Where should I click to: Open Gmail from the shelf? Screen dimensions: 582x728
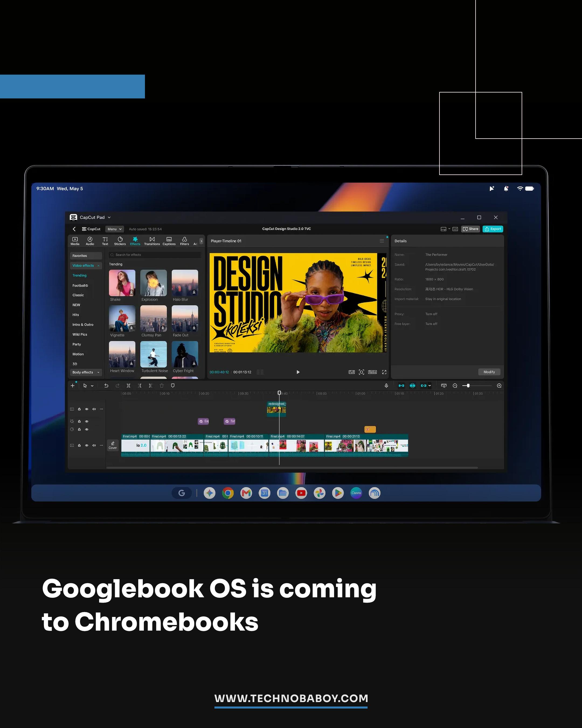tap(246, 493)
